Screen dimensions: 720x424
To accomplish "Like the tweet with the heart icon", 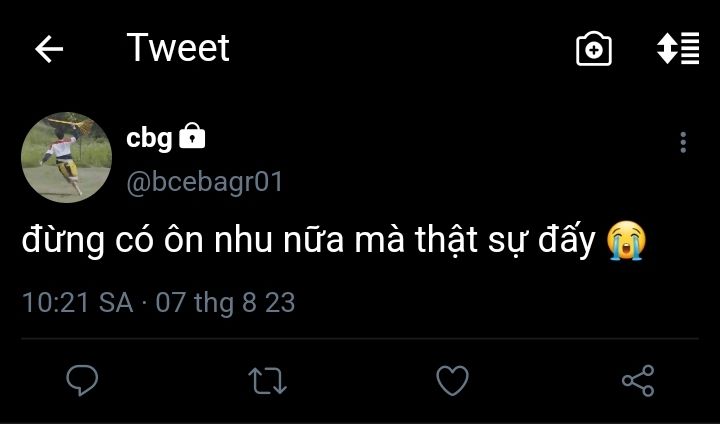I will (x=453, y=380).
